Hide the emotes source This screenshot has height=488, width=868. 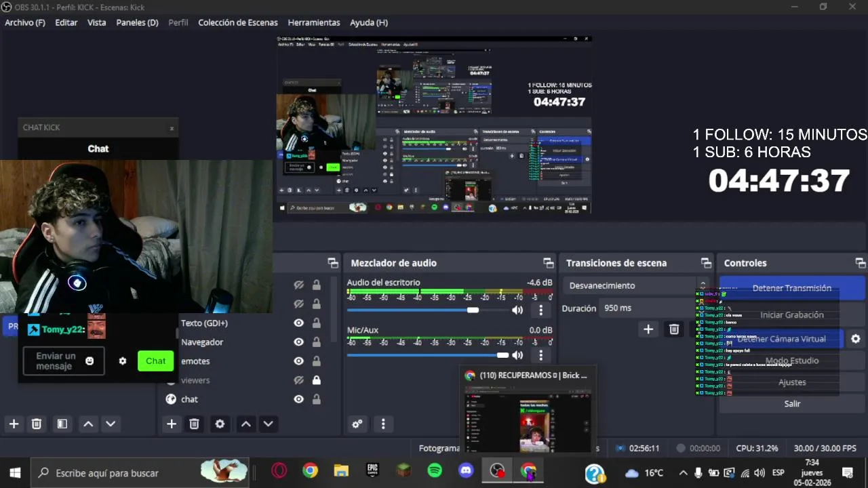(x=298, y=361)
